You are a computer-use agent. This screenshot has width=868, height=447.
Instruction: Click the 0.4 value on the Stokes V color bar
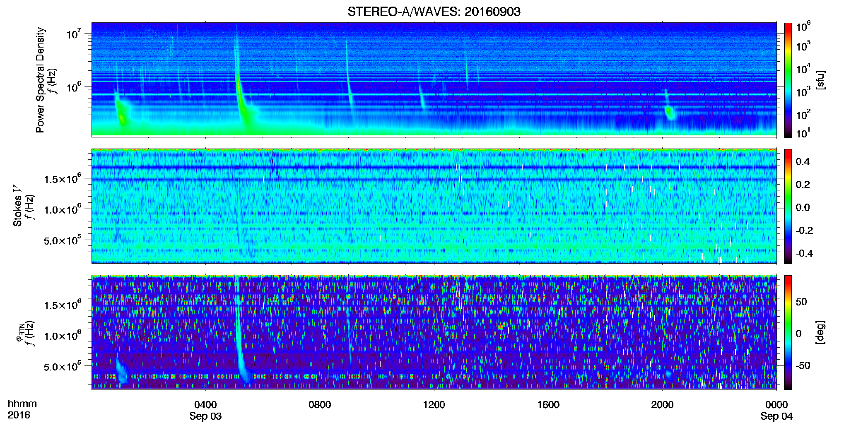(803, 162)
